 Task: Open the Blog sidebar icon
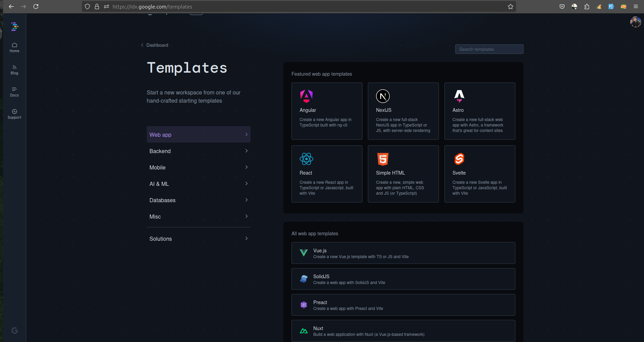(x=14, y=70)
